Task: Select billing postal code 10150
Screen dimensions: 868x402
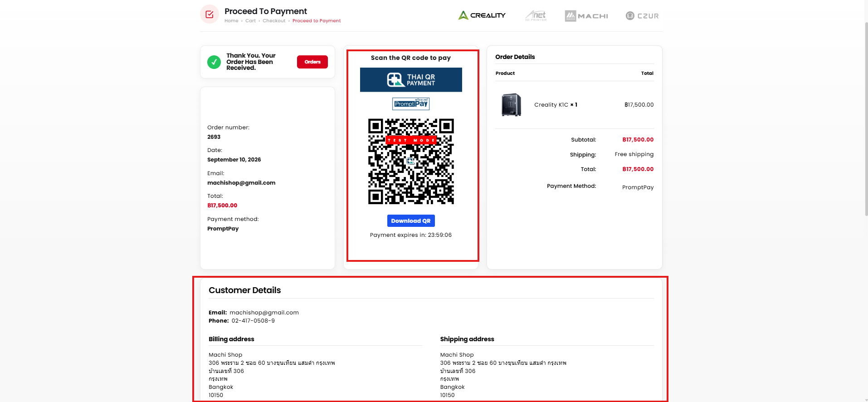Action: [216, 395]
